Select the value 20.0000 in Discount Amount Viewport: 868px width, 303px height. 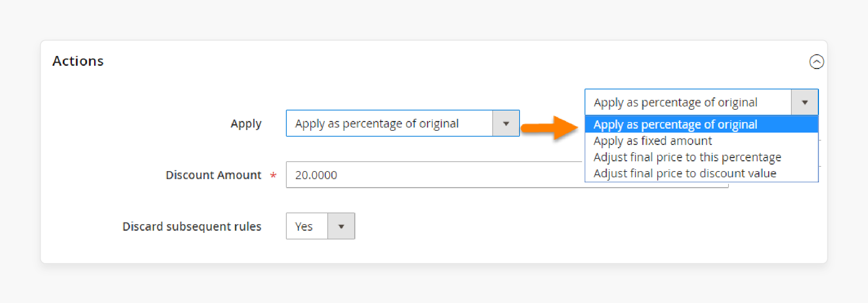click(x=316, y=175)
